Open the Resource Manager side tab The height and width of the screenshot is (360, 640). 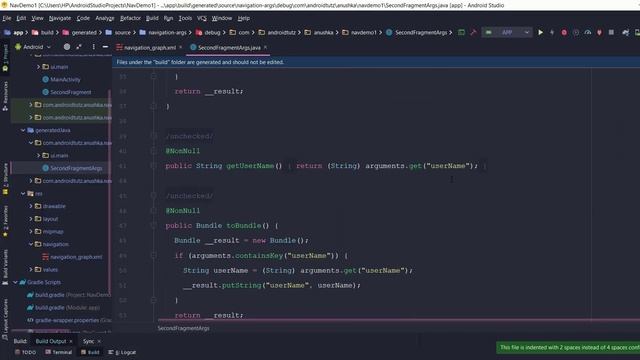click(x=5, y=96)
